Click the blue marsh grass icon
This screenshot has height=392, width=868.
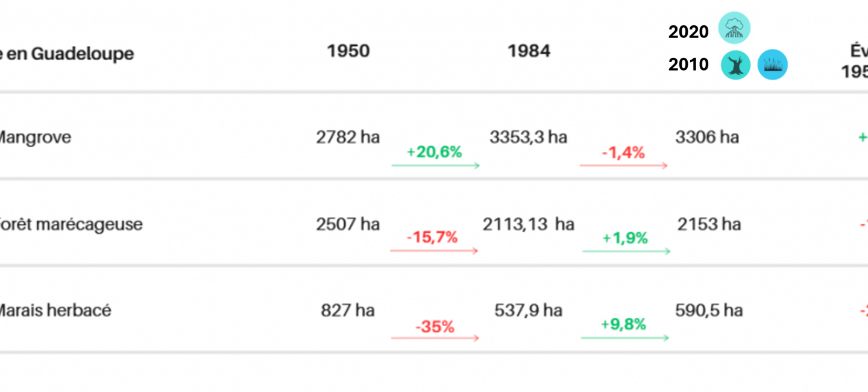pos(772,65)
